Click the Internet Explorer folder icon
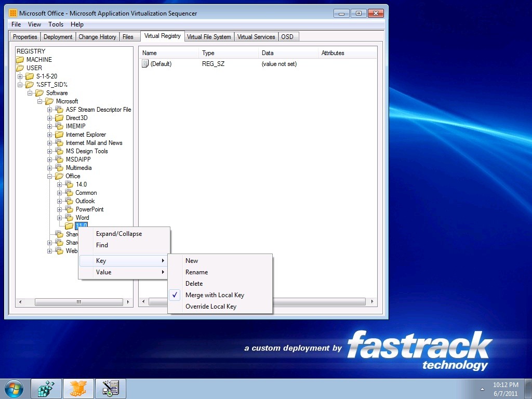532x399 pixels. [x=59, y=135]
